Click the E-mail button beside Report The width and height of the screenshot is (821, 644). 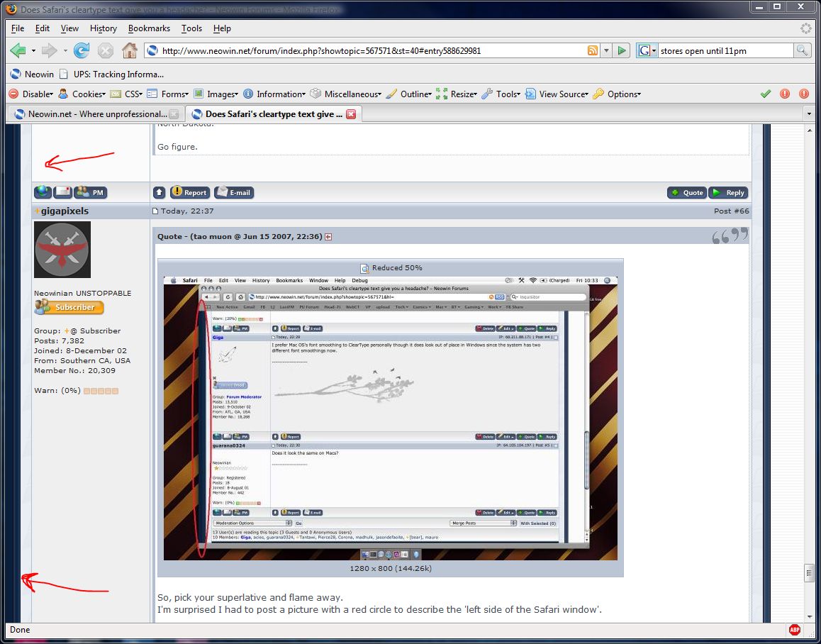pyautogui.click(x=234, y=192)
